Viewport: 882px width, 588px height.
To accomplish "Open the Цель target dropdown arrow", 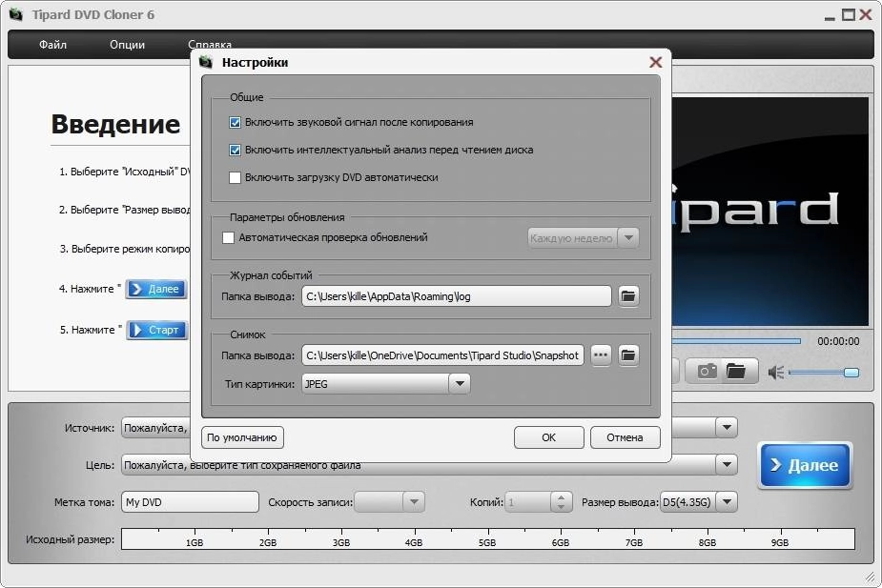I will (727, 465).
